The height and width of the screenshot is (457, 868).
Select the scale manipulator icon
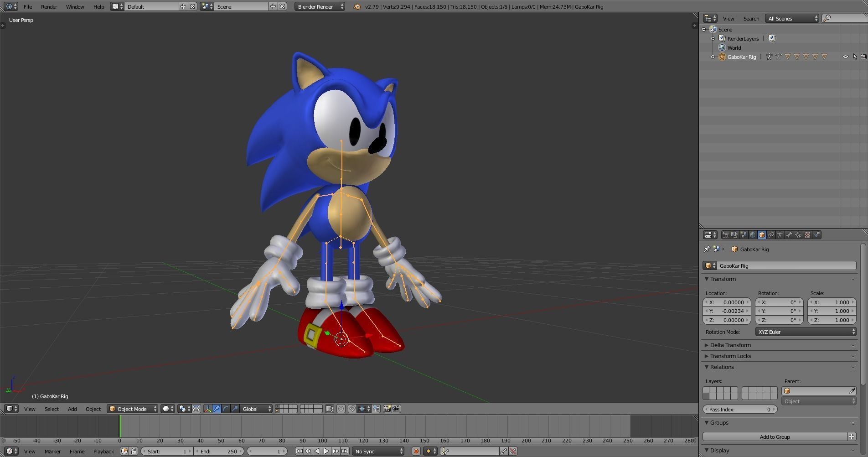pyautogui.click(x=235, y=409)
